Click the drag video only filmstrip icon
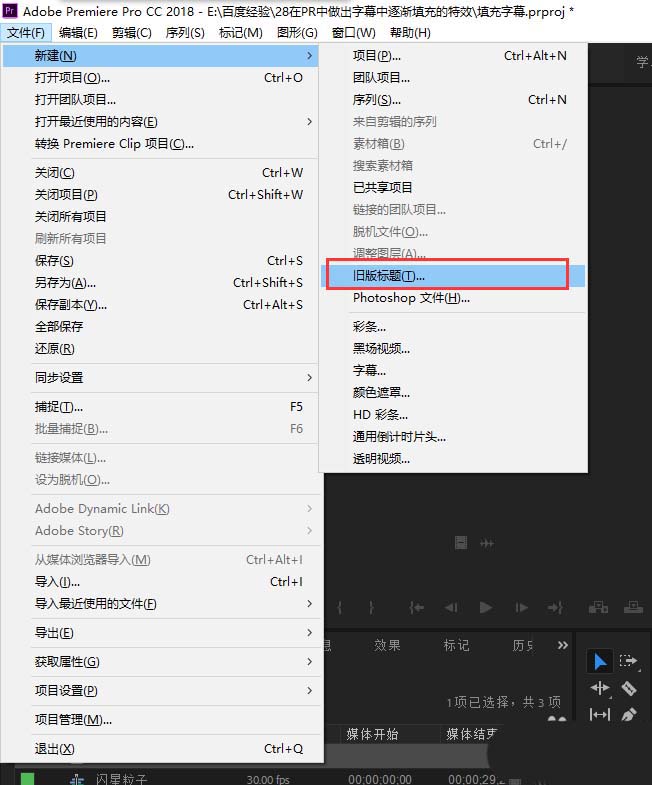This screenshot has height=785, width=652. point(461,543)
